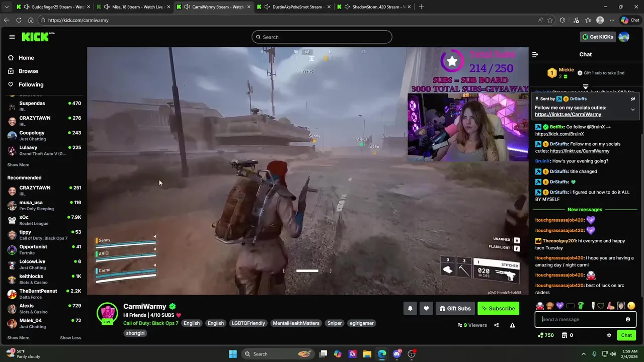Toggle stream notifications bell
The width and height of the screenshot is (644, 362).
pyautogui.click(x=410, y=309)
